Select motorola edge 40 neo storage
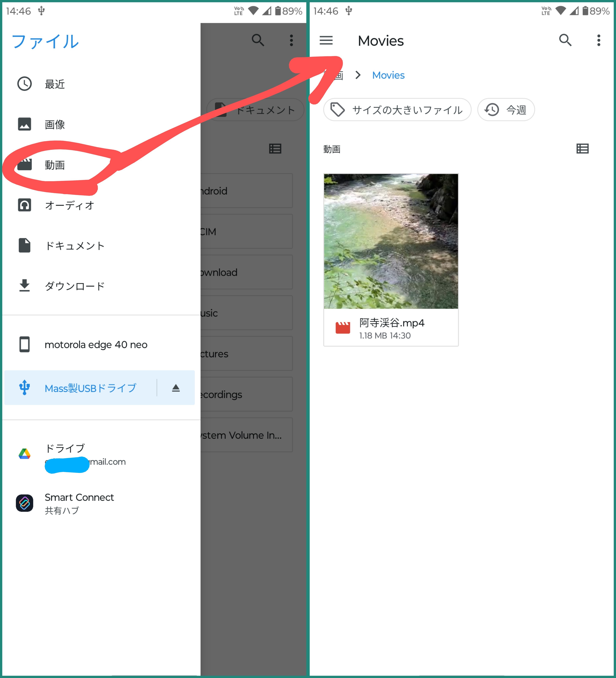The image size is (616, 678). coord(96,345)
